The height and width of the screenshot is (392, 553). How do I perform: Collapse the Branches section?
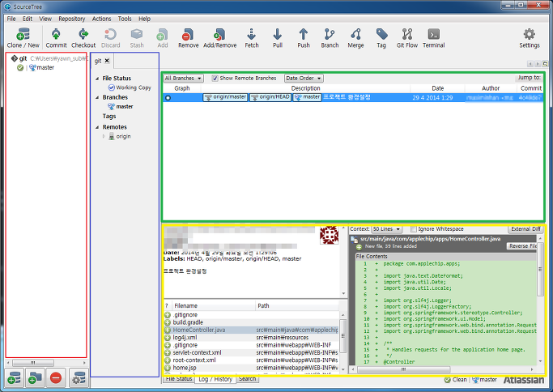click(x=97, y=97)
